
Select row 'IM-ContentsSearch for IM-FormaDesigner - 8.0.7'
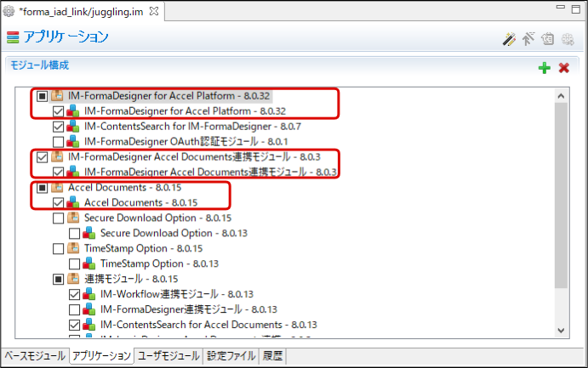192,127
